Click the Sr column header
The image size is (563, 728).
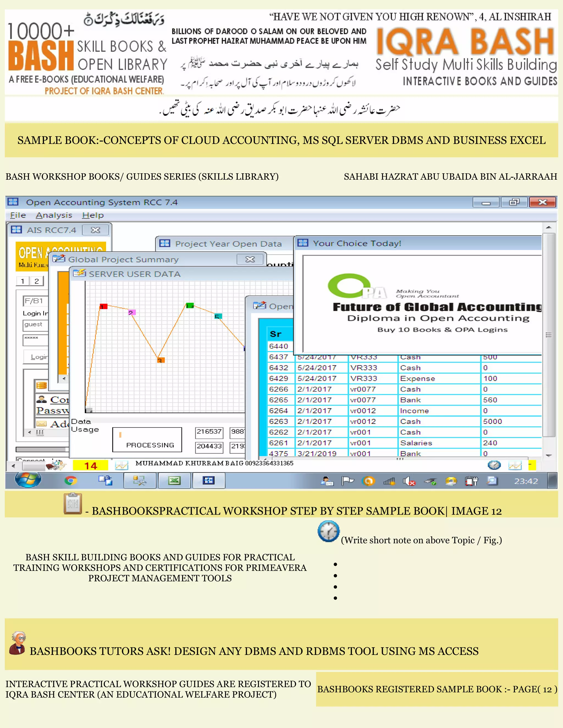pyautogui.click(x=280, y=334)
